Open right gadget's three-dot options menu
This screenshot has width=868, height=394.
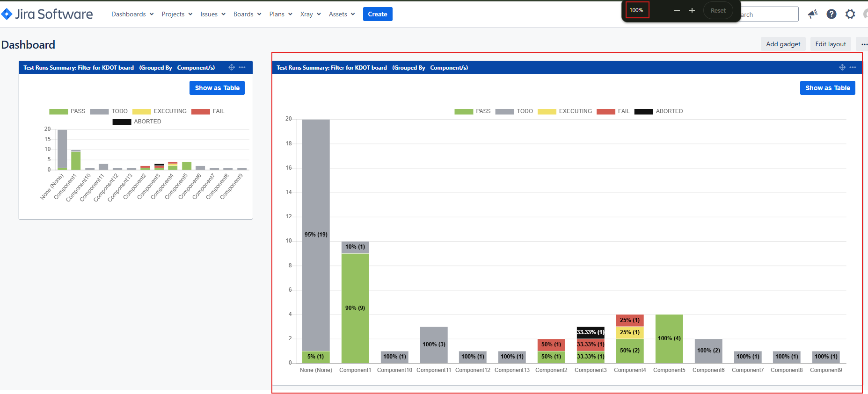tap(853, 67)
